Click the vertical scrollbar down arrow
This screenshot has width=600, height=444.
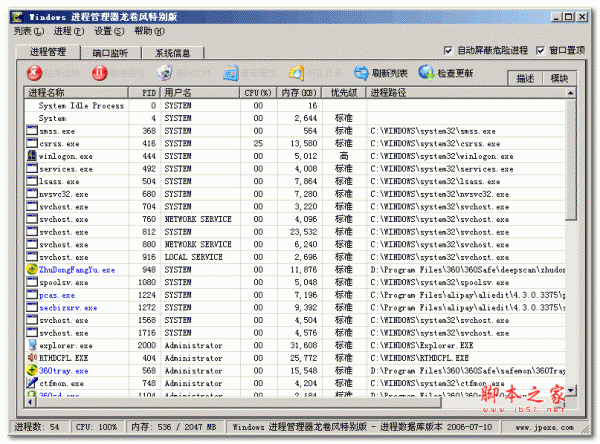pos(571,390)
